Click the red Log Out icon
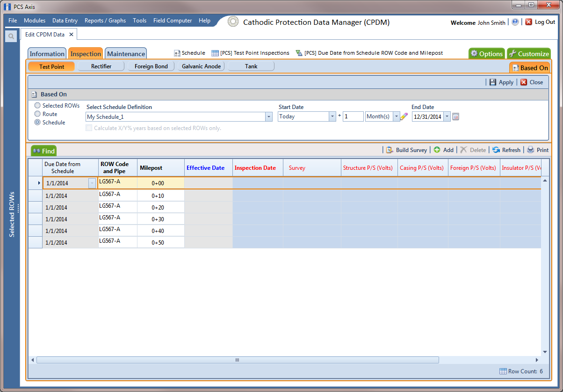Image resolution: width=563 pixels, height=392 pixels. [529, 22]
